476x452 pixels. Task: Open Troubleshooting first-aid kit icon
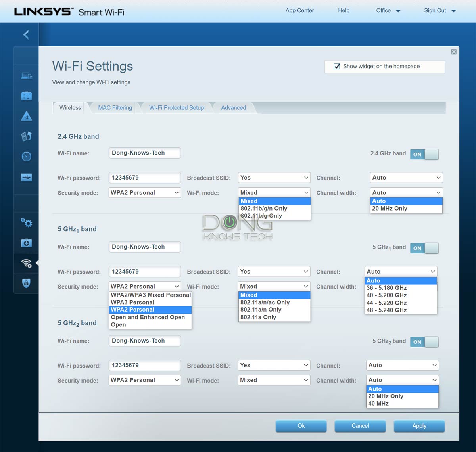pyautogui.click(x=27, y=243)
